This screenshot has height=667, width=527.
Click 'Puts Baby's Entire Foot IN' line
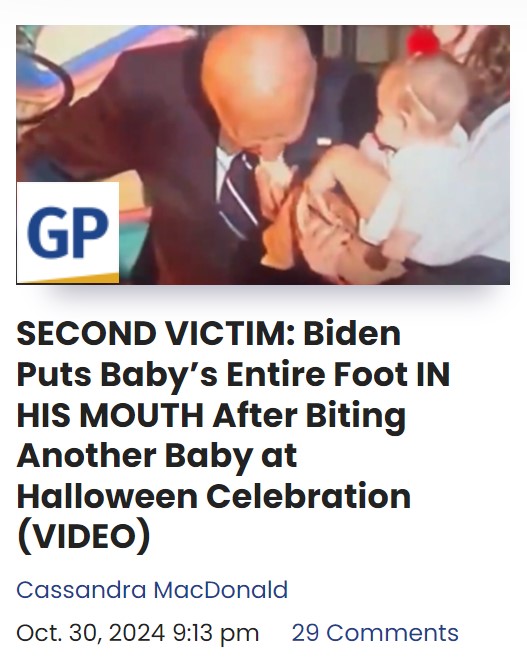[x=233, y=374]
